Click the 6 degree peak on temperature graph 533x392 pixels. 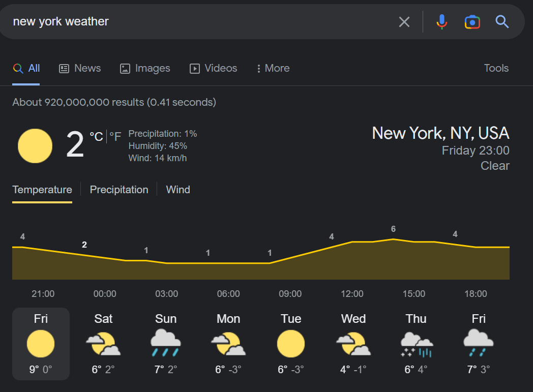393,229
